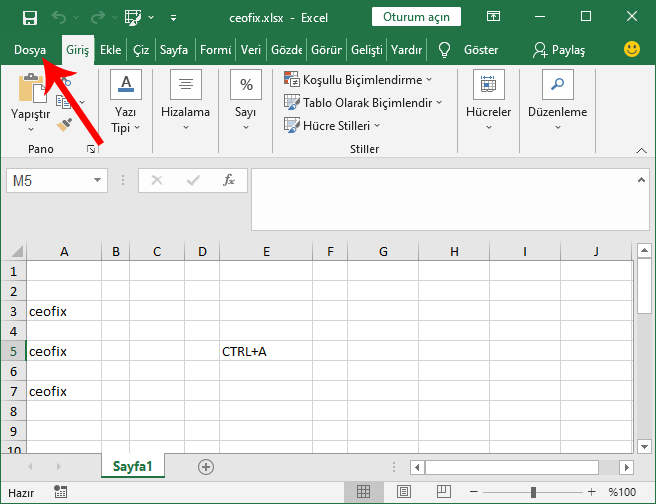
Task: Click the smiley feedback icon
Action: 632,49
